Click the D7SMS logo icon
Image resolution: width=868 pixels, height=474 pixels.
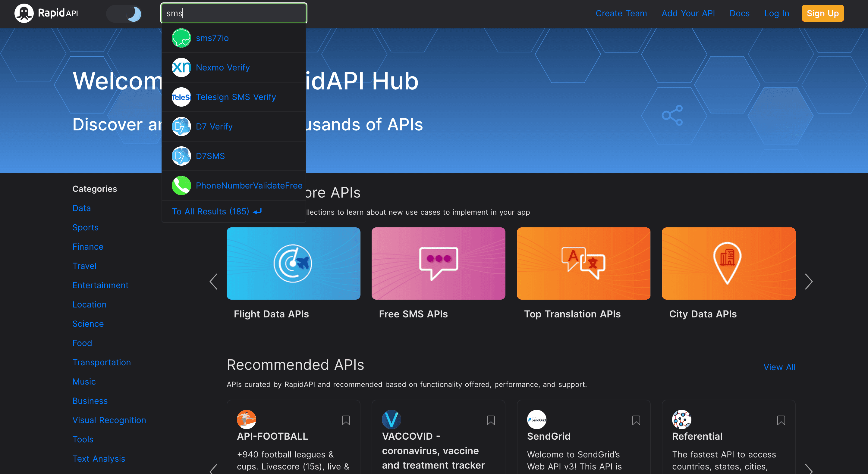(181, 156)
